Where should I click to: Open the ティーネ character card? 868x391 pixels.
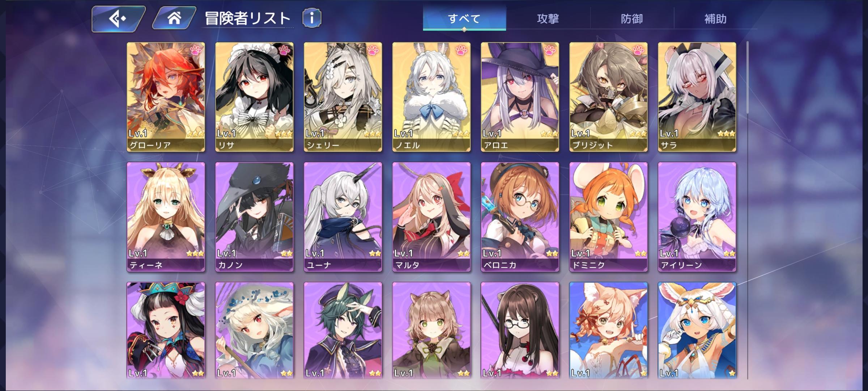click(x=166, y=217)
